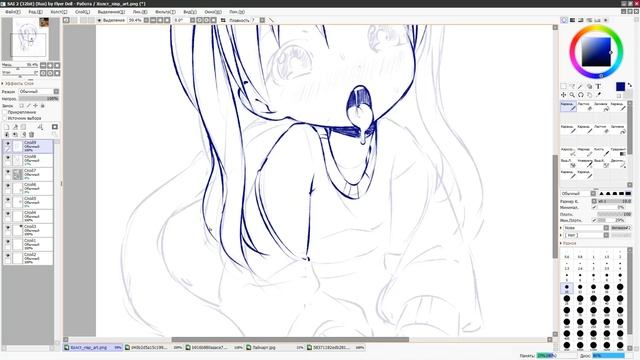Hide layer Слой9

tap(7, 144)
